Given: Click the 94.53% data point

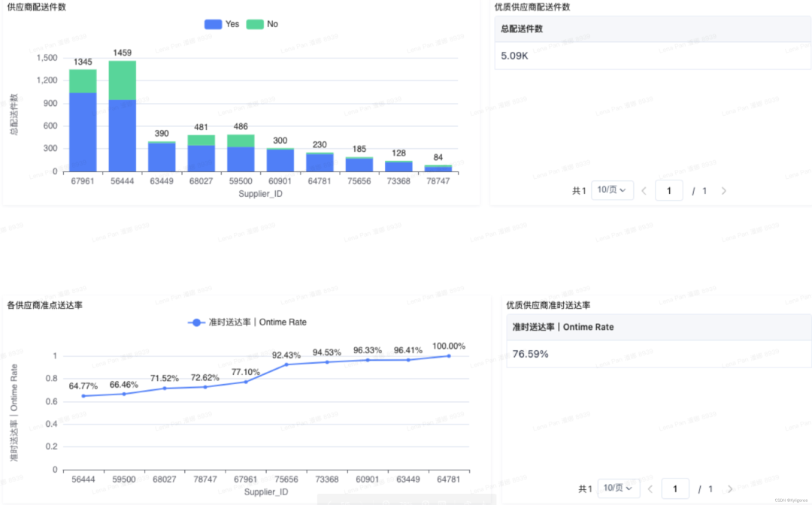Looking at the screenshot, I should (x=327, y=362).
